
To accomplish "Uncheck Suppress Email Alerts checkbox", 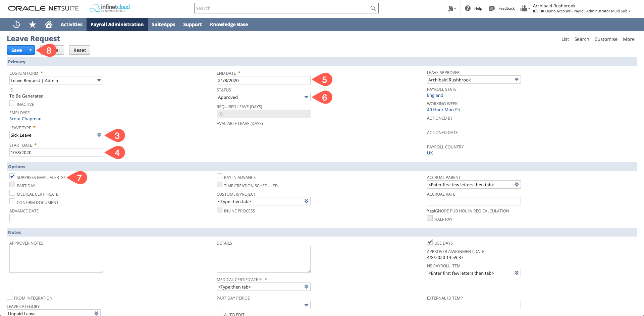I will [x=12, y=176].
